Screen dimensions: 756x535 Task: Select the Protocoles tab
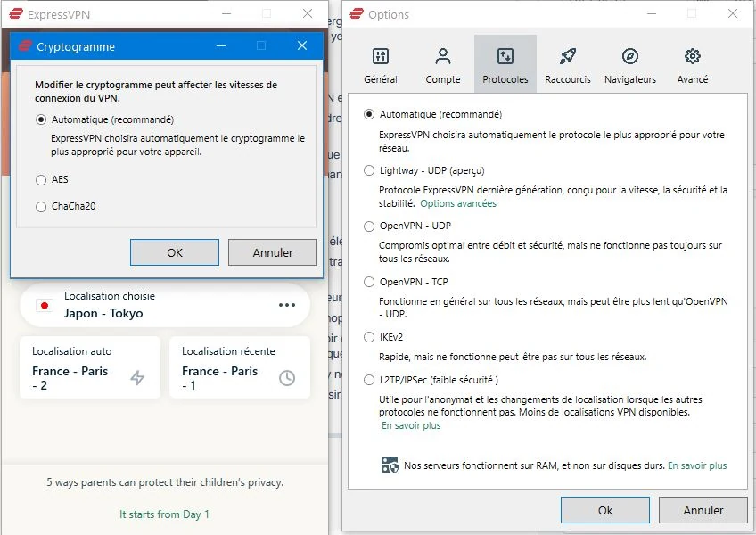point(505,64)
